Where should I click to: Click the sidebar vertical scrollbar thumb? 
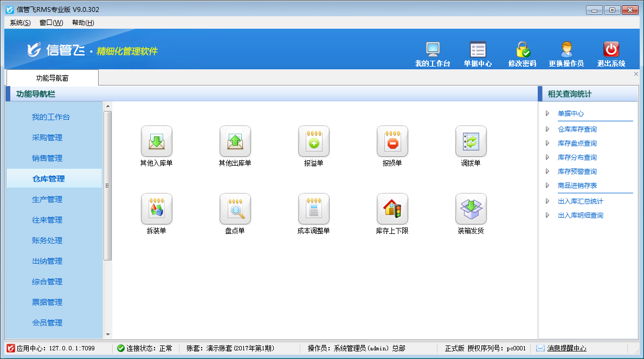coord(108,185)
